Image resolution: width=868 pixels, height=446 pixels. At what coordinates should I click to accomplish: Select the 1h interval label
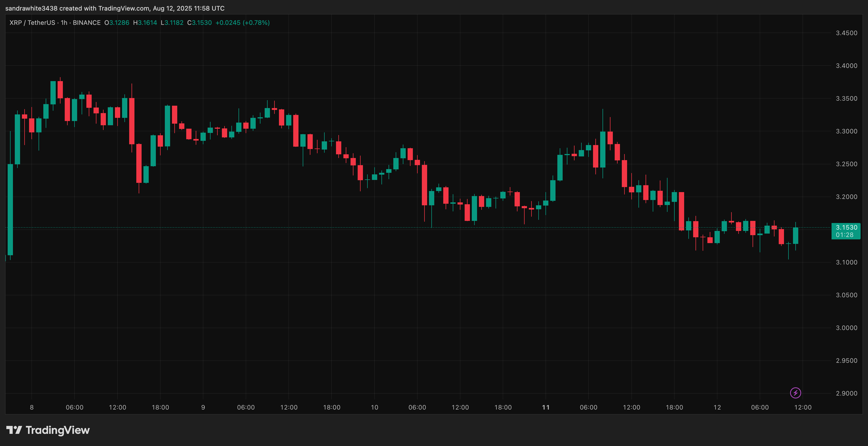[x=64, y=22]
